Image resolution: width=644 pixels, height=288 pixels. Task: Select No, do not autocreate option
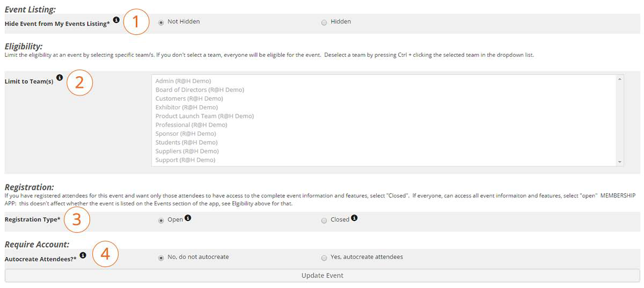point(161,258)
